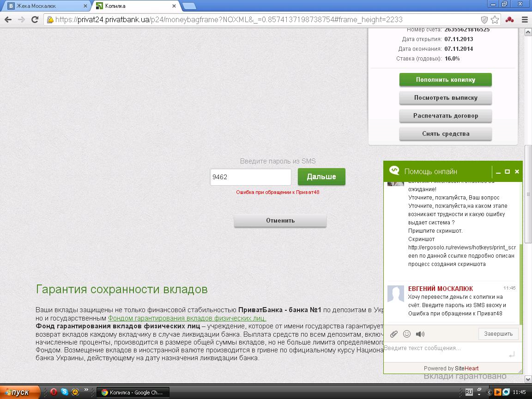532x399 pixels.
Task: Close the online help chat widget
Action: [517, 172]
